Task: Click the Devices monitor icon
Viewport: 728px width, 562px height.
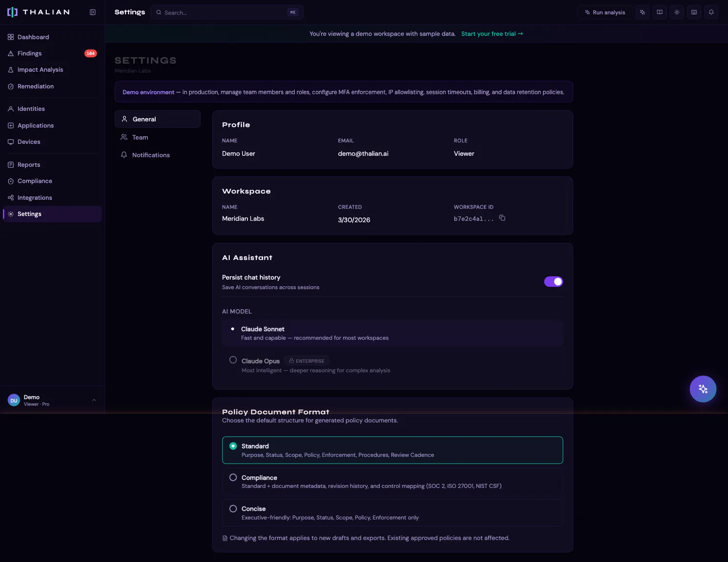Action: (11, 142)
